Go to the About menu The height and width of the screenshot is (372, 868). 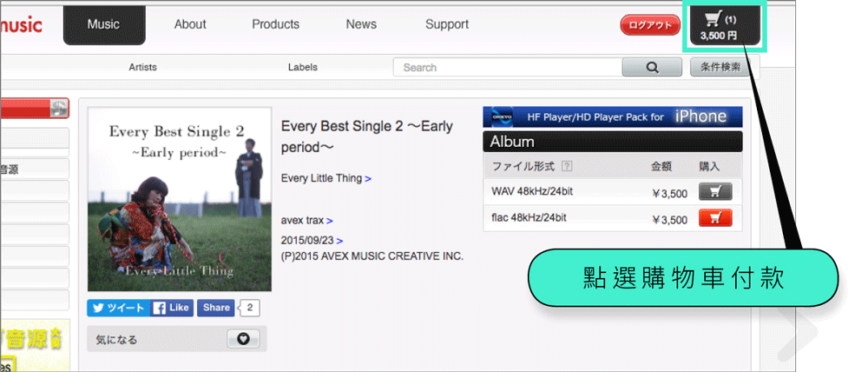[x=190, y=24]
